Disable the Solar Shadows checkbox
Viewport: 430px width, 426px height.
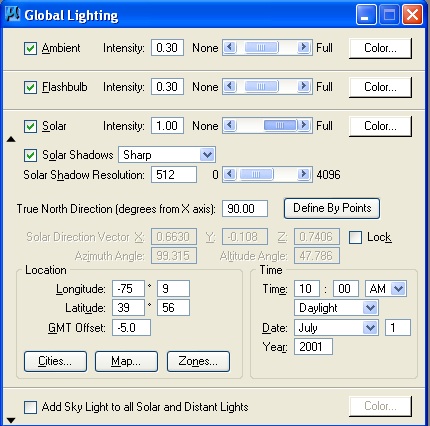30,155
